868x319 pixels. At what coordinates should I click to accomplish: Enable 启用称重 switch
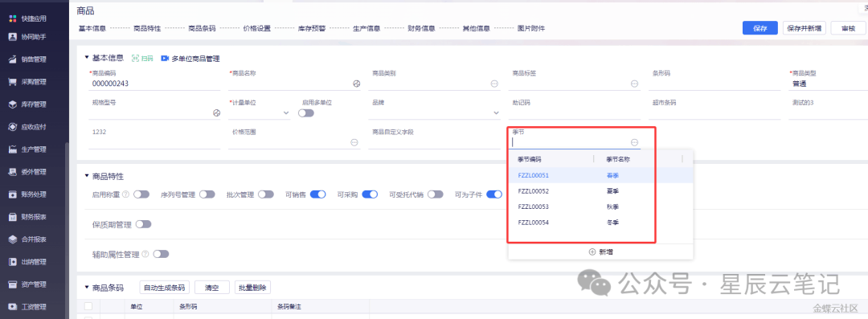coord(141,194)
